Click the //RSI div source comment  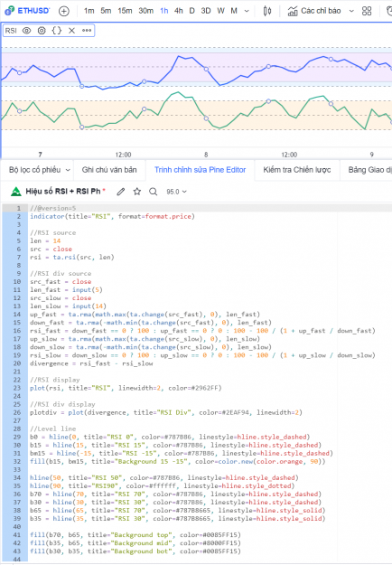61,274
